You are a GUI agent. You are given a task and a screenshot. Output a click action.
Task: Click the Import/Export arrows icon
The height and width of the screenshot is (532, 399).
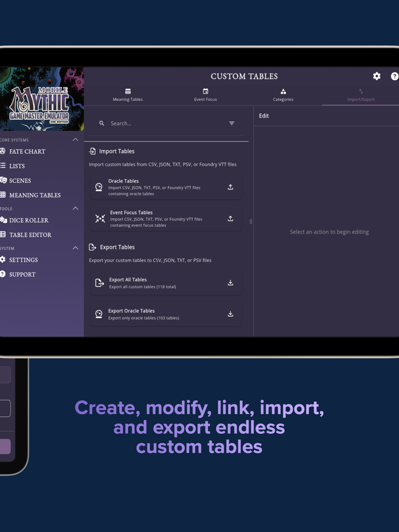tap(361, 91)
